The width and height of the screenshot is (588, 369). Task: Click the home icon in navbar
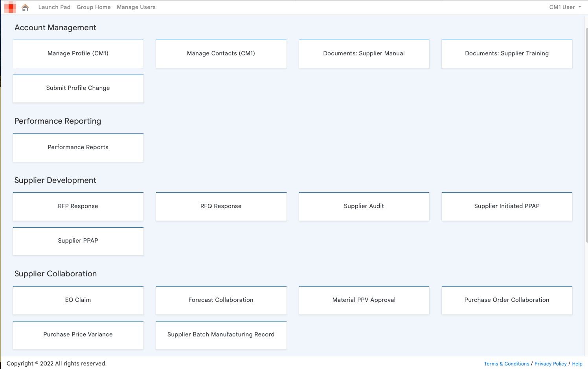(x=25, y=7)
